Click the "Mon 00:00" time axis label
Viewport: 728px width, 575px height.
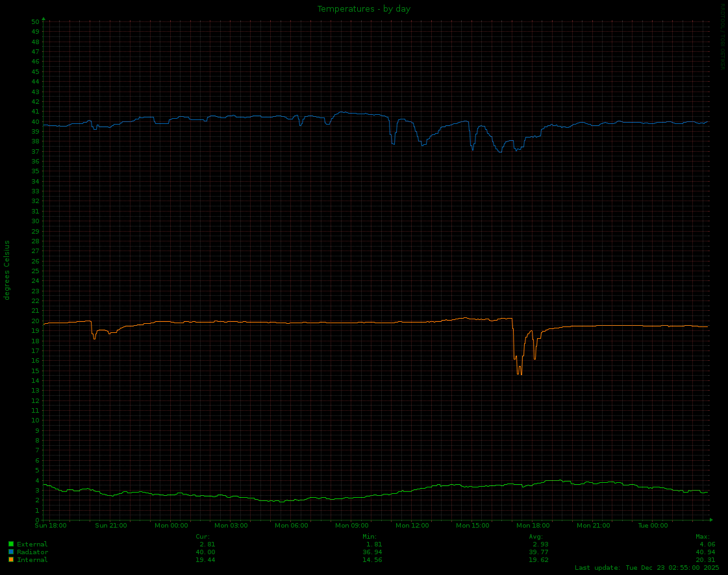[171, 526]
